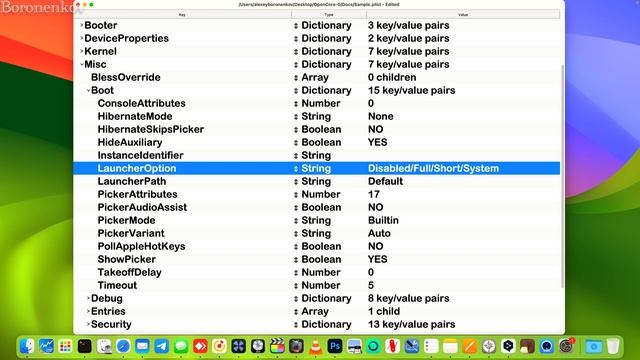Open Safari from the dock

point(123,346)
